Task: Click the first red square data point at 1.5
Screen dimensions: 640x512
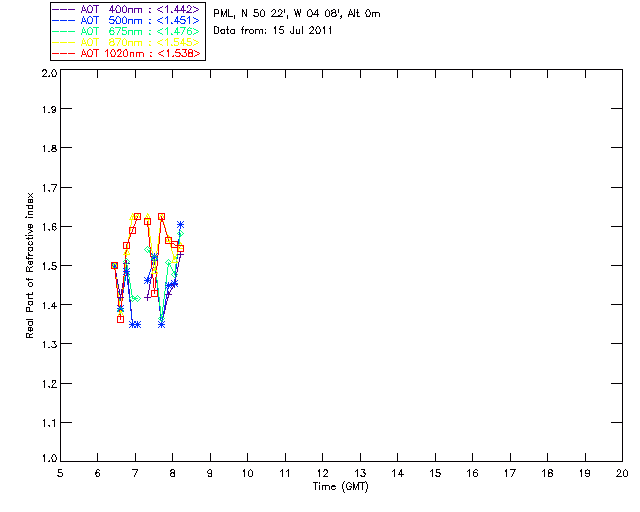Action: (x=114, y=265)
